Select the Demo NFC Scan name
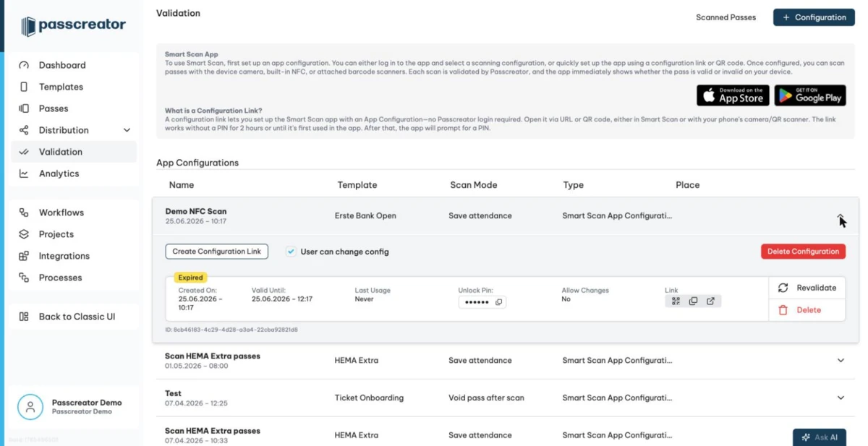Screen dimensions: 868x446 click(x=196, y=211)
